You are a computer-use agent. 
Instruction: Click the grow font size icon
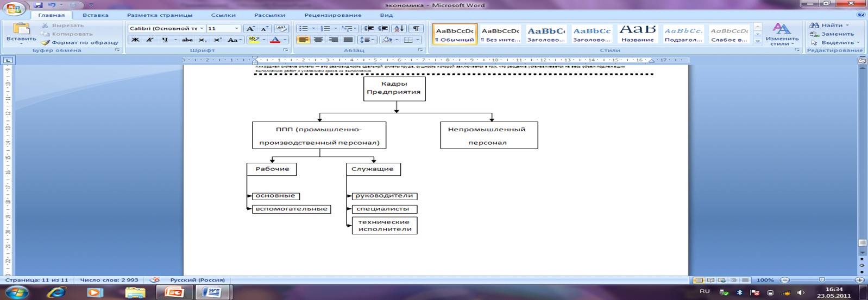pyautogui.click(x=250, y=28)
